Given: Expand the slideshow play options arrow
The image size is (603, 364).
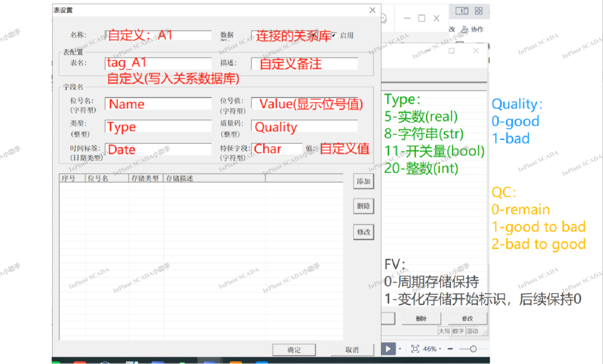Looking at the screenshot, I should pos(400,349).
